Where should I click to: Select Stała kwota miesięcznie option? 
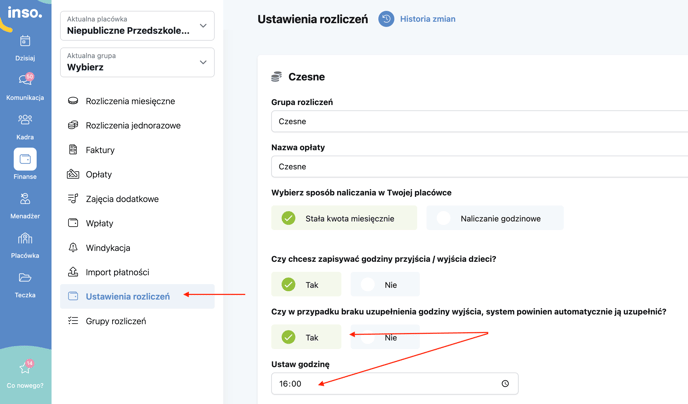(x=344, y=218)
